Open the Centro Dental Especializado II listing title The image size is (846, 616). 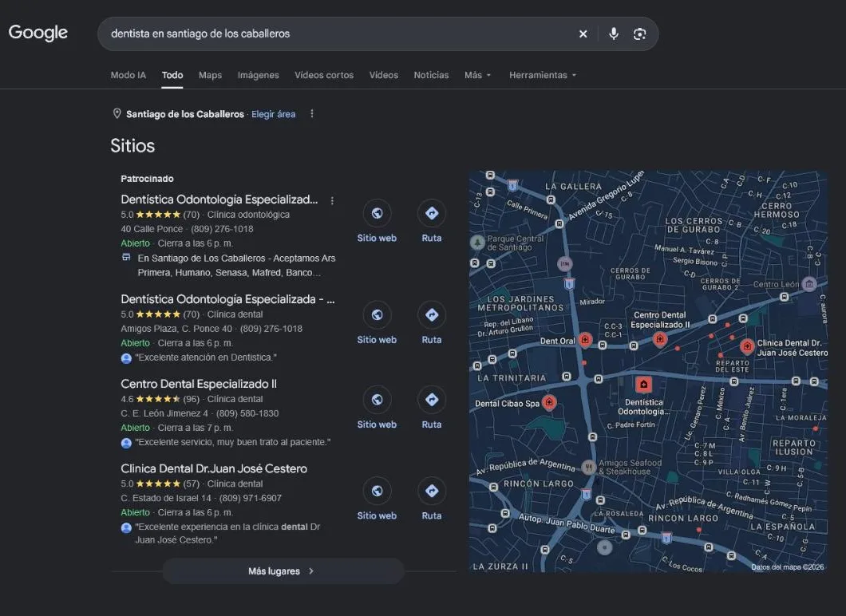click(199, 384)
